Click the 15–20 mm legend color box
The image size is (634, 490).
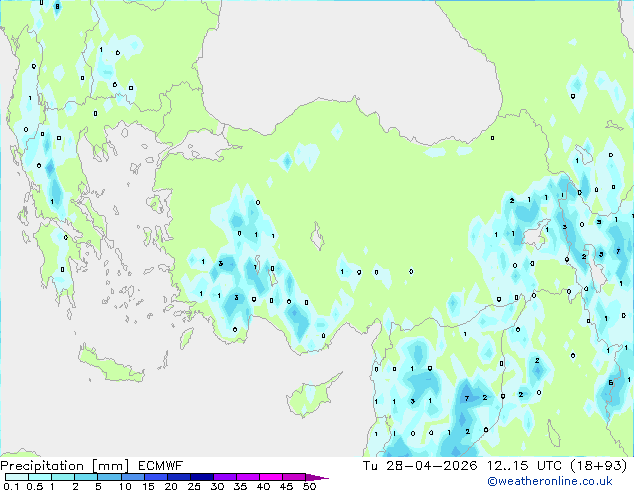click(155, 477)
